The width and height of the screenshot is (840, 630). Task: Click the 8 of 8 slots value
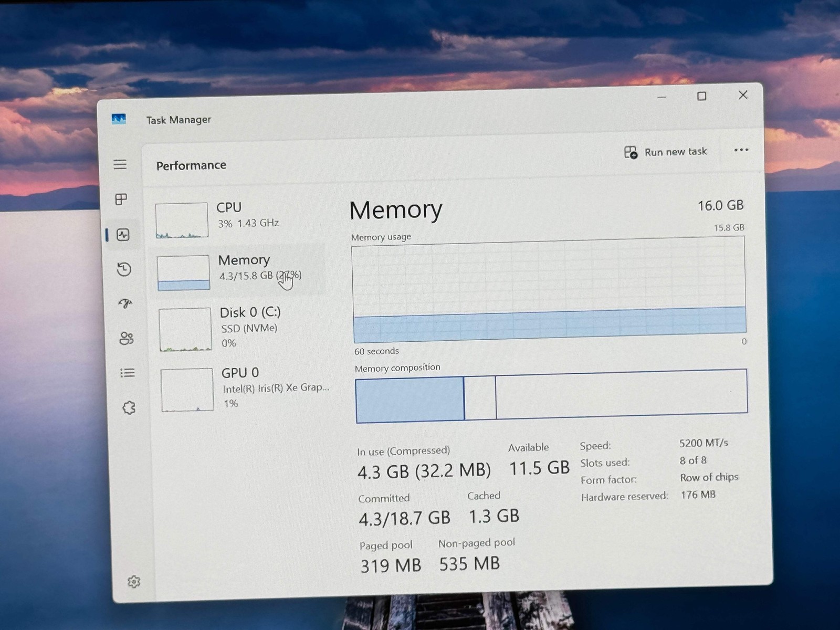tap(693, 460)
